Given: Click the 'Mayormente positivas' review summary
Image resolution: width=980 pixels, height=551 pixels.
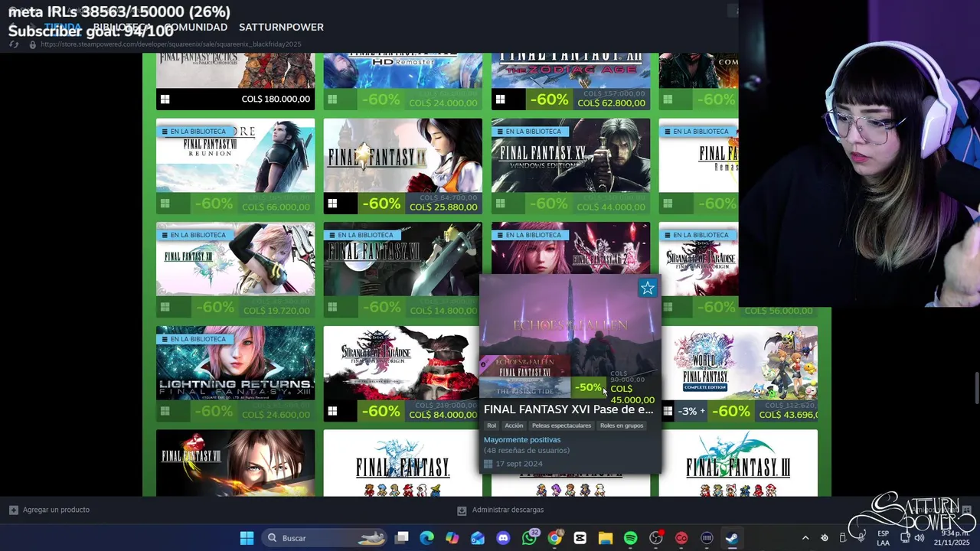Looking at the screenshot, I should [522, 440].
